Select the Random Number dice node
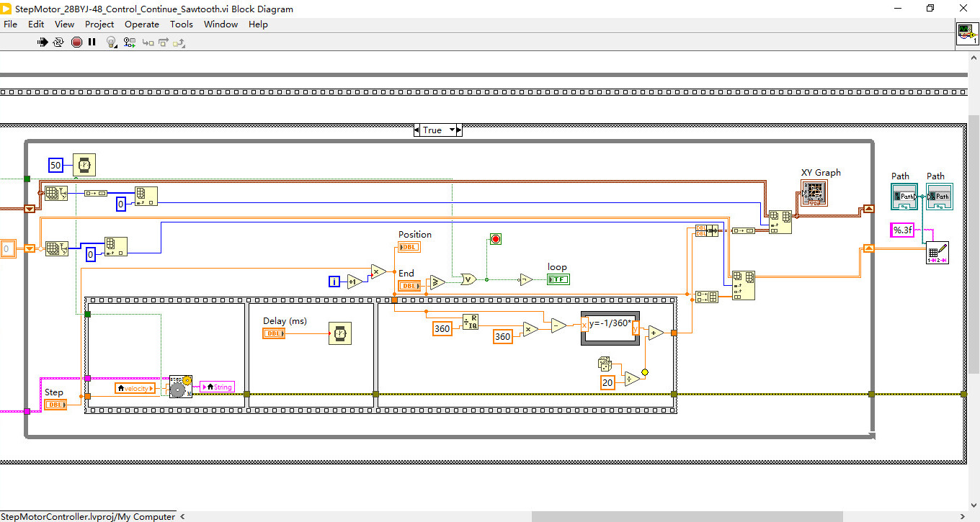Image resolution: width=980 pixels, height=522 pixels. point(605,363)
